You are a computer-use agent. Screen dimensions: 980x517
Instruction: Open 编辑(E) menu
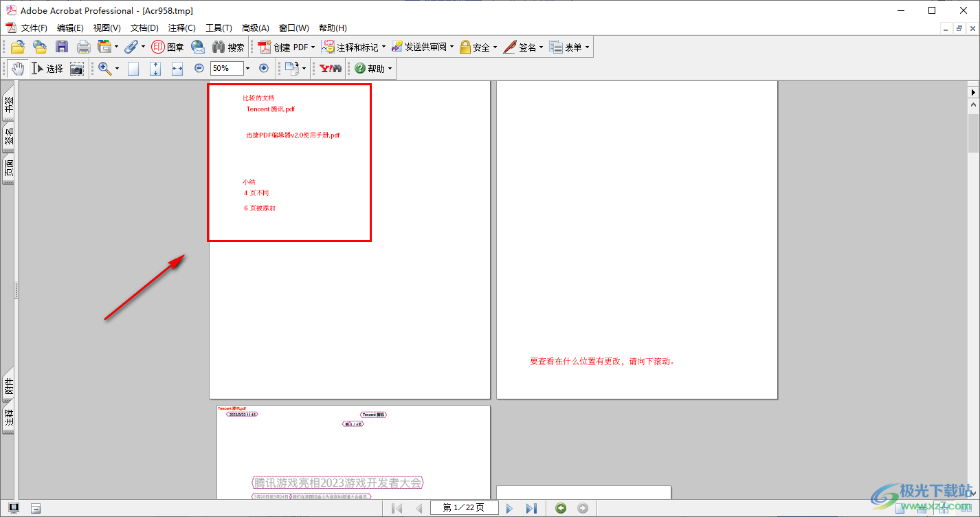coord(70,28)
